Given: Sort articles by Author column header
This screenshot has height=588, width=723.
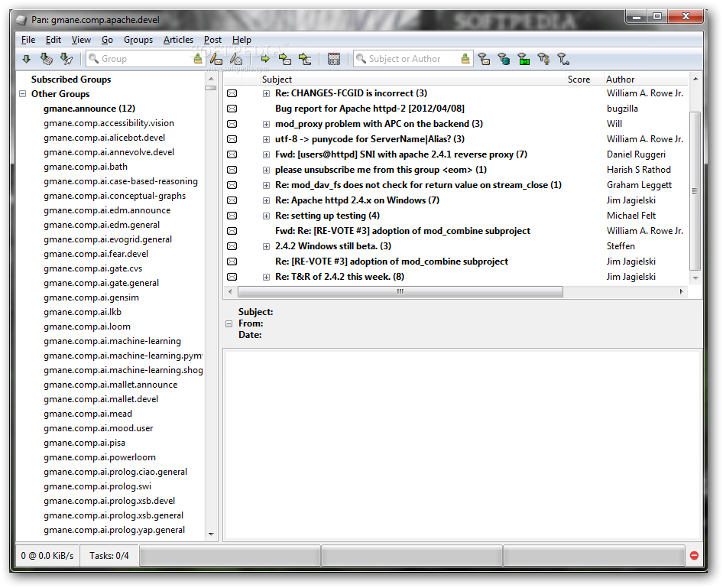Looking at the screenshot, I should [646, 80].
